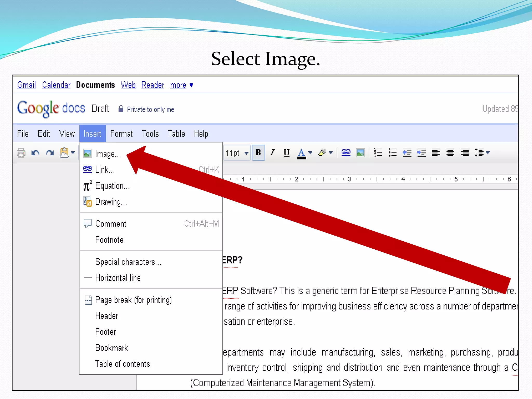The width and height of the screenshot is (532, 399).
Task: Click the Redo arrow icon
Action: 50,153
